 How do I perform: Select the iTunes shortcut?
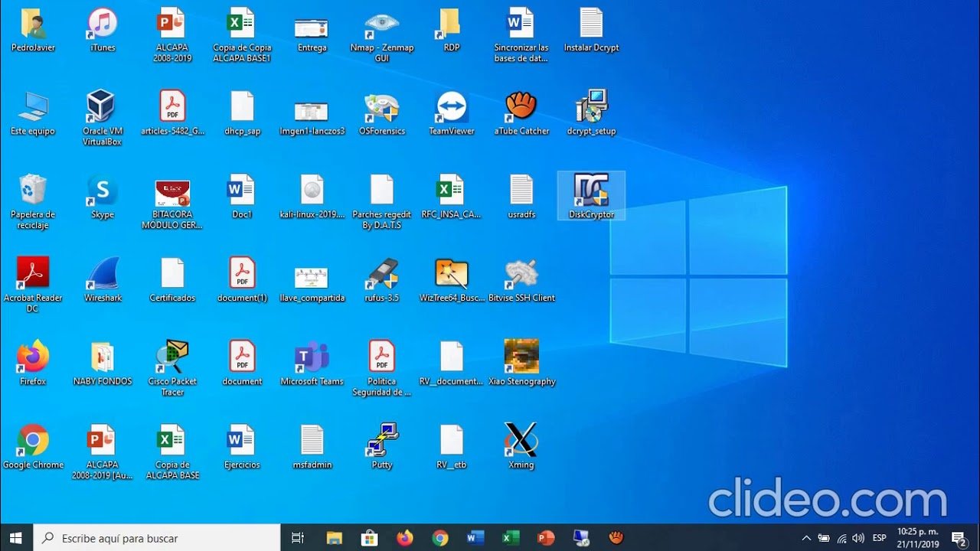103,30
